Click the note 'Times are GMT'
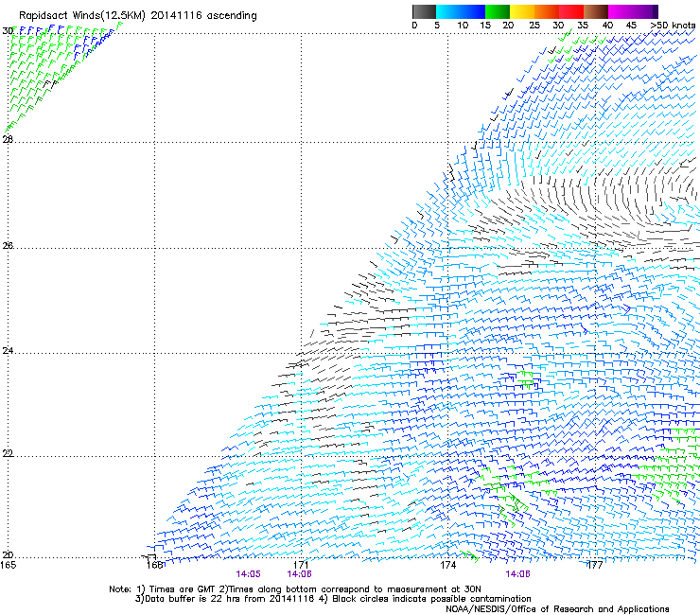Screen dimensions: 700x615 tap(183, 589)
